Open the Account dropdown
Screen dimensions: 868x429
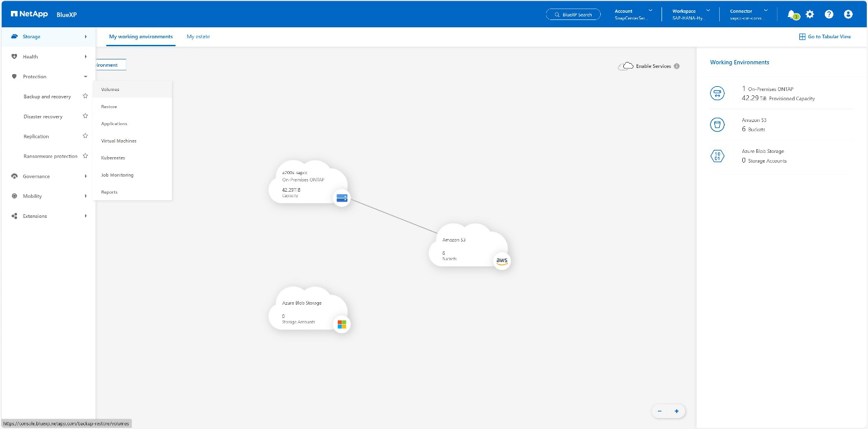tap(634, 14)
